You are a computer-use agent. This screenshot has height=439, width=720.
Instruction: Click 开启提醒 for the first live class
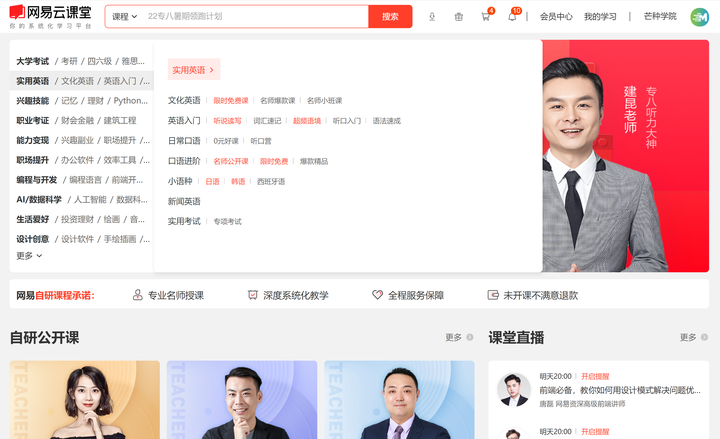click(x=595, y=376)
